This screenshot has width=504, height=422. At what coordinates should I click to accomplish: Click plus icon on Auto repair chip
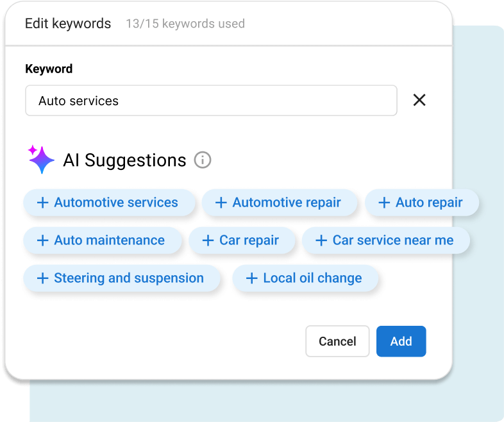[384, 203]
